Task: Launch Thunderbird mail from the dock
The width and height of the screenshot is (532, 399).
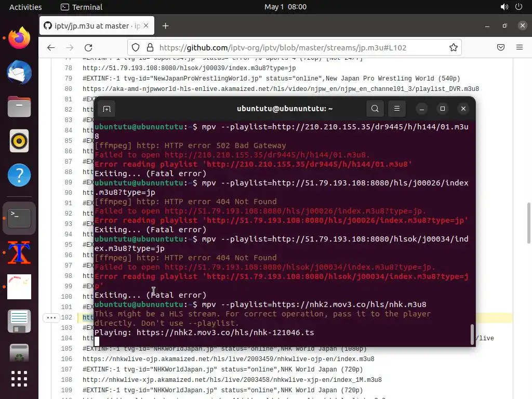Action: click(19, 72)
